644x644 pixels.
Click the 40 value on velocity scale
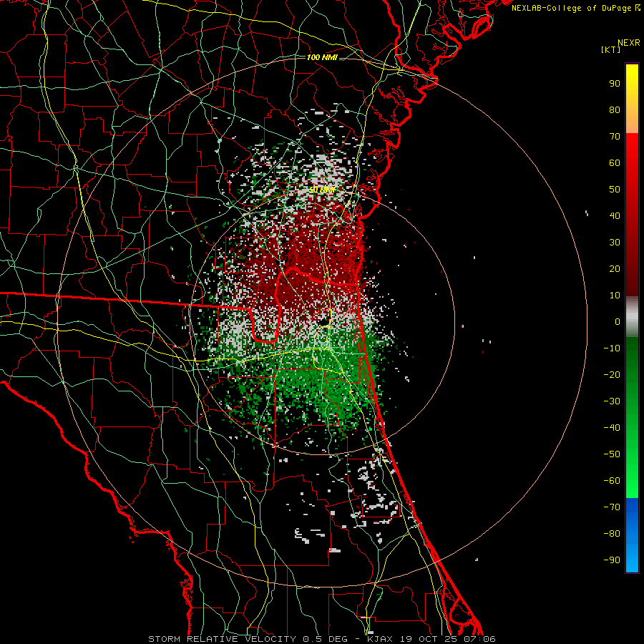(615, 216)
